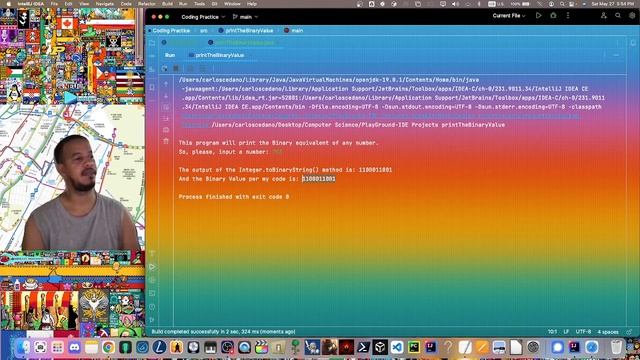
Task: Open the Run tool window play icon
Action: [x=152, y=267]
